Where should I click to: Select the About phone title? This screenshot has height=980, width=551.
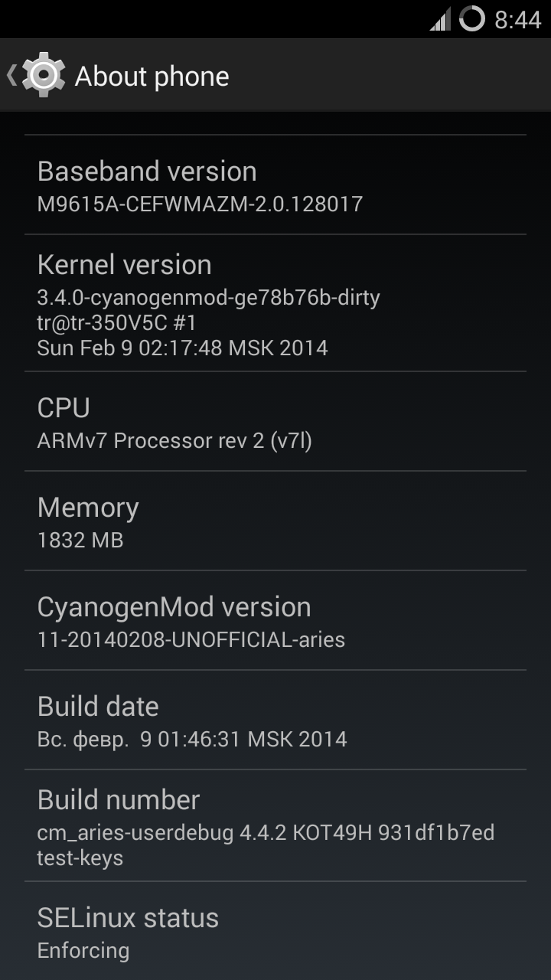tap(152, 77)
